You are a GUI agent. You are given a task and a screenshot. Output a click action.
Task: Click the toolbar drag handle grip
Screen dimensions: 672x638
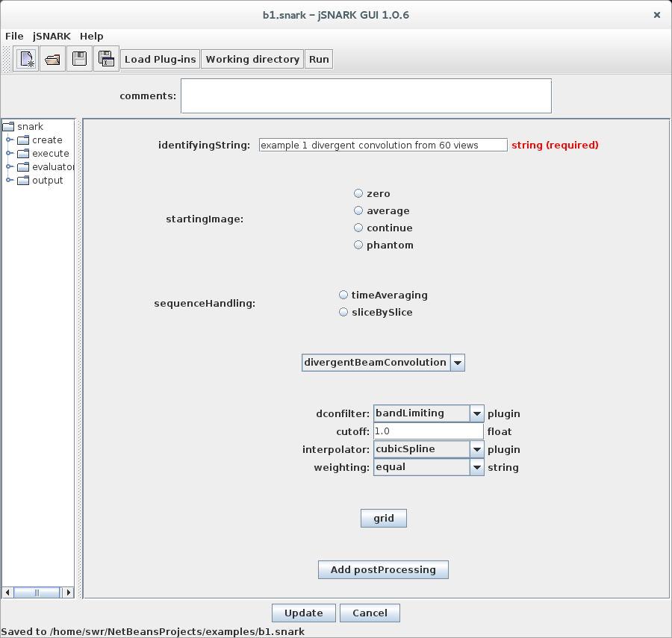tap(7, 59)
